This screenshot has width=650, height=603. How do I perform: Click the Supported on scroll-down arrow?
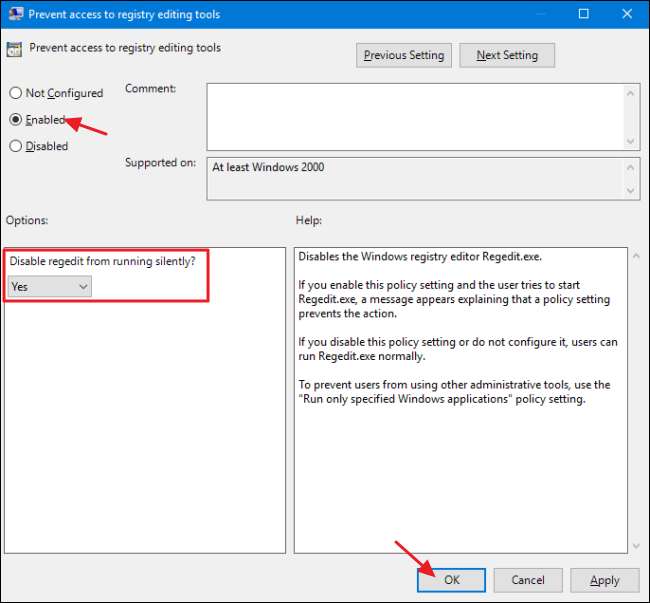631,191
